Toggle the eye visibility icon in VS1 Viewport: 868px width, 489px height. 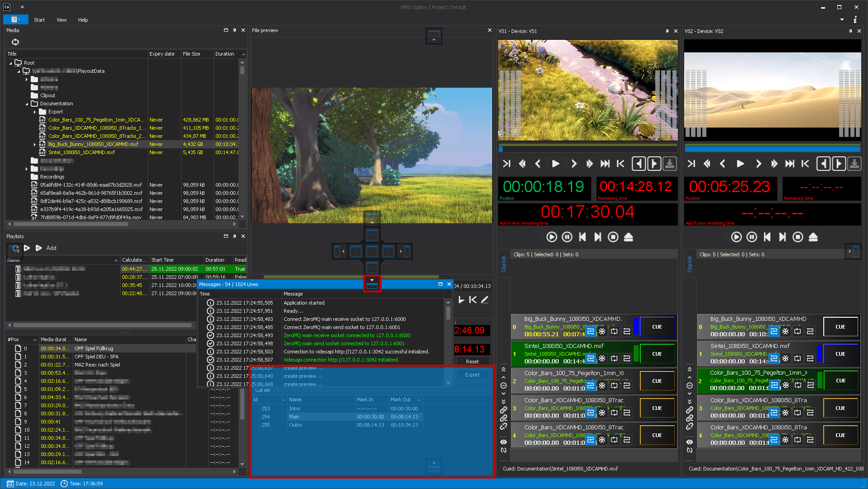pyautogui.click(x=503, y=442)
